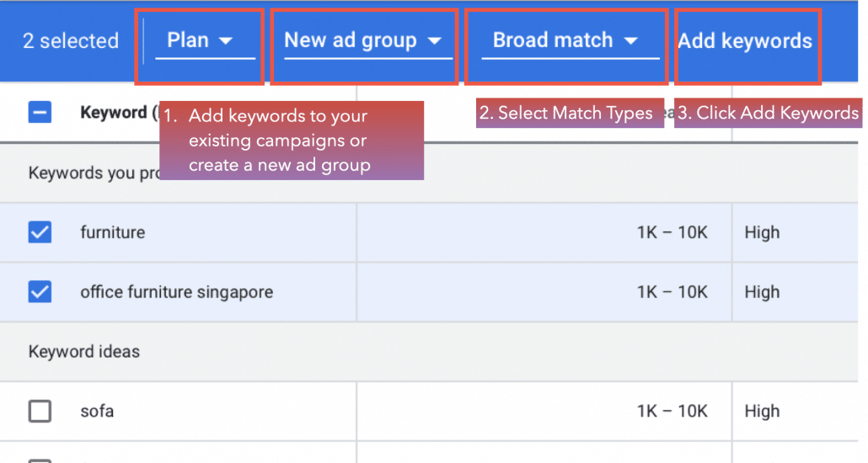The image size is (868, 463).
Task: Click the 'sofa' keyword text
Action: [x=97, y=412]
